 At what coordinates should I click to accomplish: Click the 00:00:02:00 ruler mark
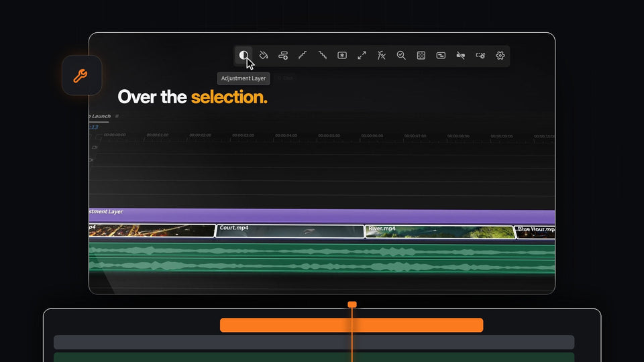(x=201, y=135)
